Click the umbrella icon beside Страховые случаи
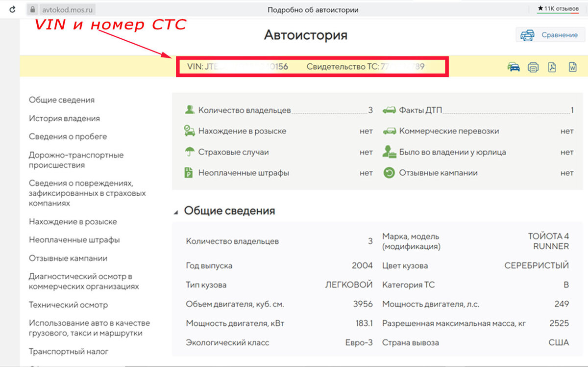The height and width of the screenshot is (367, 588). 189,152
